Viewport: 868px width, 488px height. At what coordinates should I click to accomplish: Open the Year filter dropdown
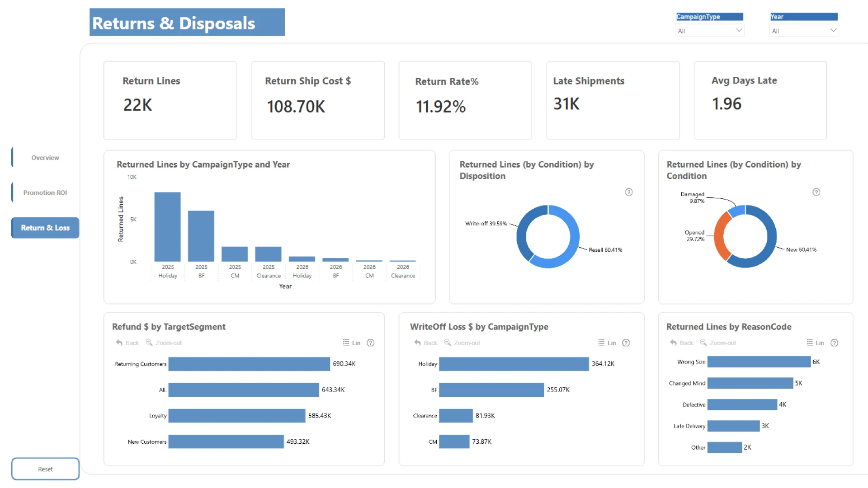coord(803,31)
